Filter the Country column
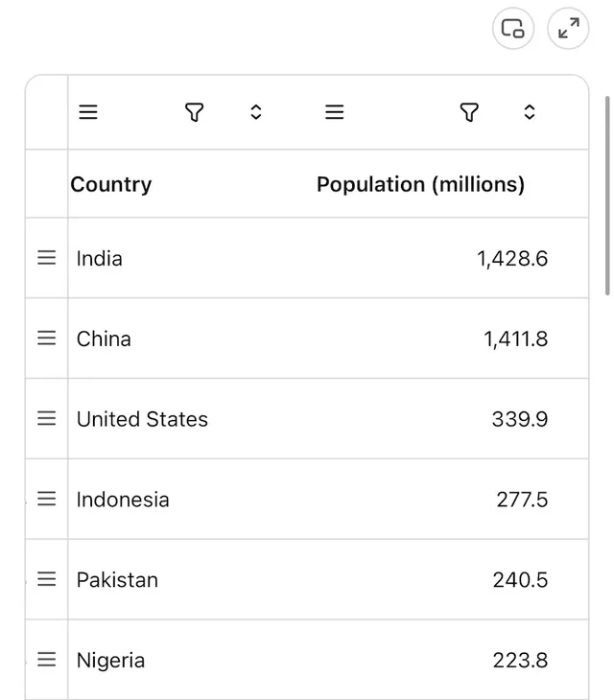 (194, 112)
